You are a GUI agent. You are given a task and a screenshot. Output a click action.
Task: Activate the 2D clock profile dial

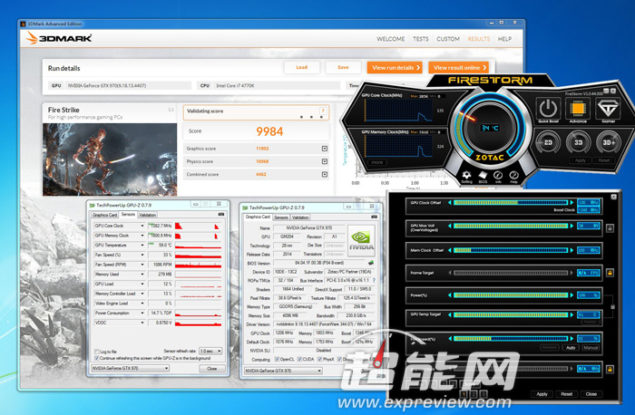coord(548,142)
